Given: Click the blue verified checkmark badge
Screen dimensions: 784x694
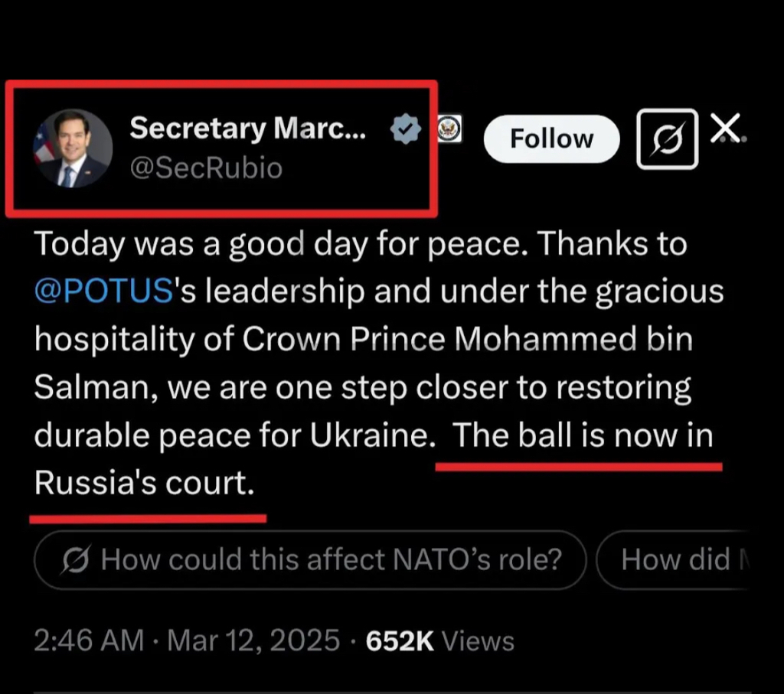Looking at the screenshot, I should point(406,131).
